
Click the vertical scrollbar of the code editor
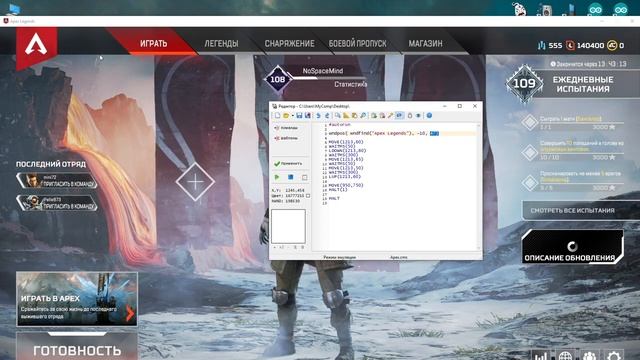coord(478,187)
